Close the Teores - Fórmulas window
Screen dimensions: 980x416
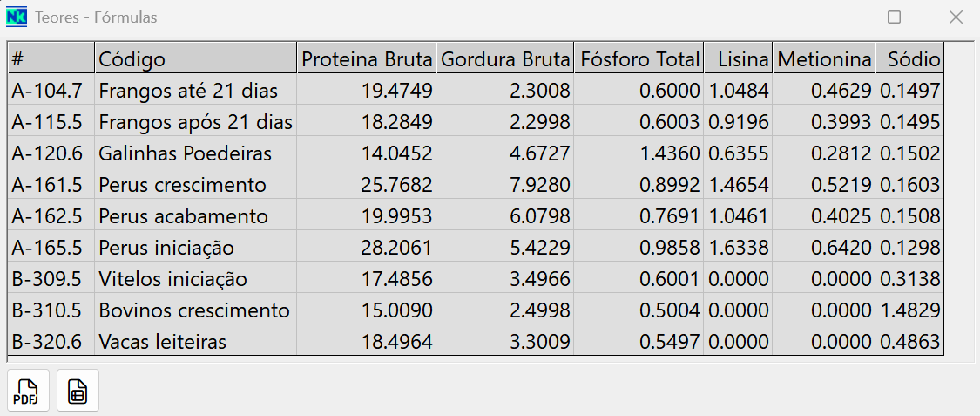click(955, 17)
